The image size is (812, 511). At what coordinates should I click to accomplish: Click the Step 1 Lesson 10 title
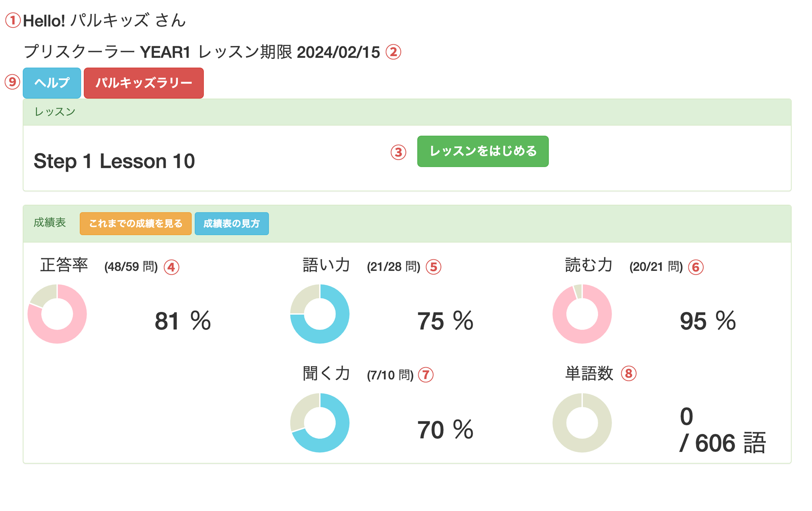(114, 161)
